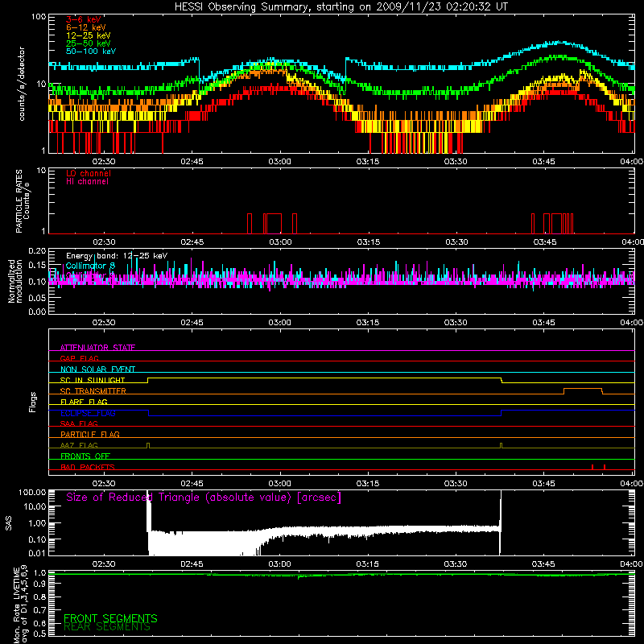This screenshot has width=644, height=644.
Task: Select the '12-25 keV' yellow legend label
Action: click(88, 35)
